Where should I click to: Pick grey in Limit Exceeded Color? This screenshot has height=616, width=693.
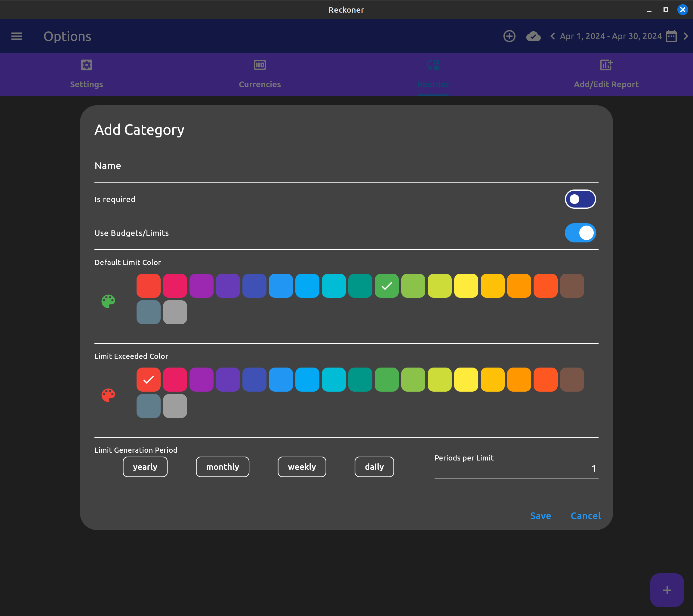[x=175, y=406]
